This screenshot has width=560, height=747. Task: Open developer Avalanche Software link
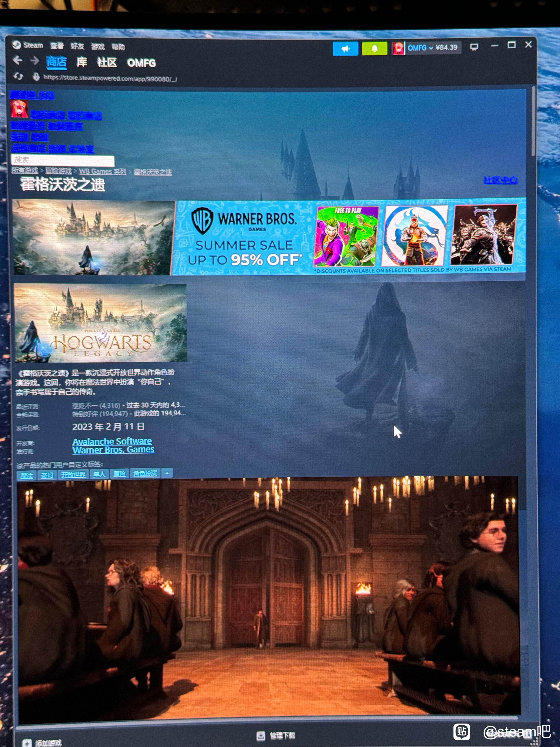tap(112, 441)
